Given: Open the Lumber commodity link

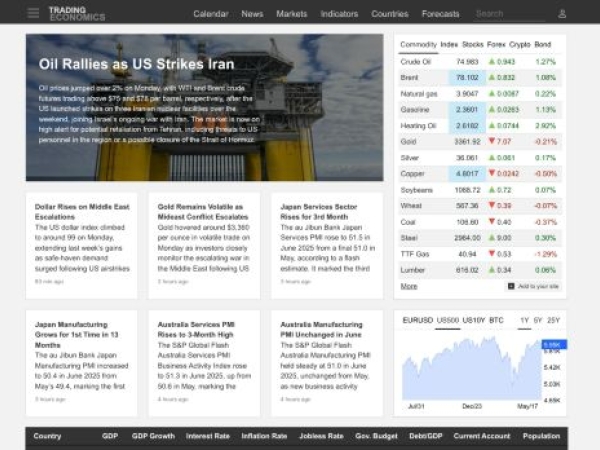Looking at the screenshot, I should pyautogui.click(x=412, y=270).
